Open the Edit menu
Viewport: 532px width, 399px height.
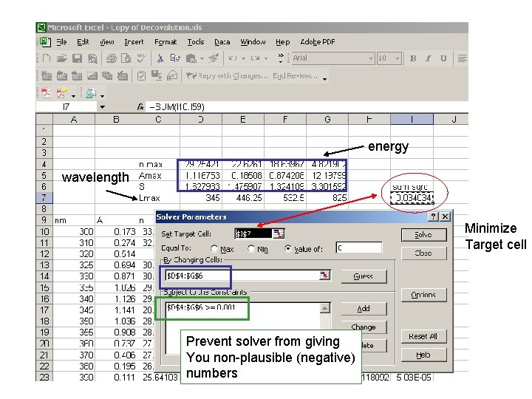point(83,42)
